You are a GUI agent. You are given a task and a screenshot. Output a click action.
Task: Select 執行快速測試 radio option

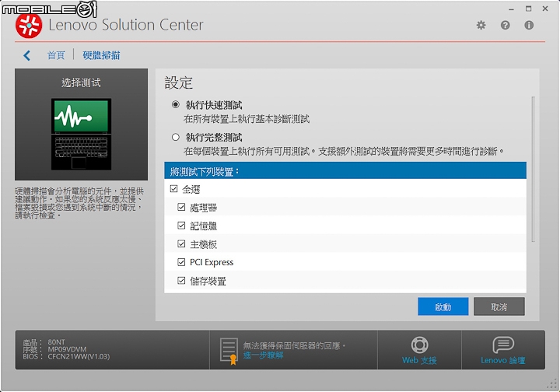175,104
